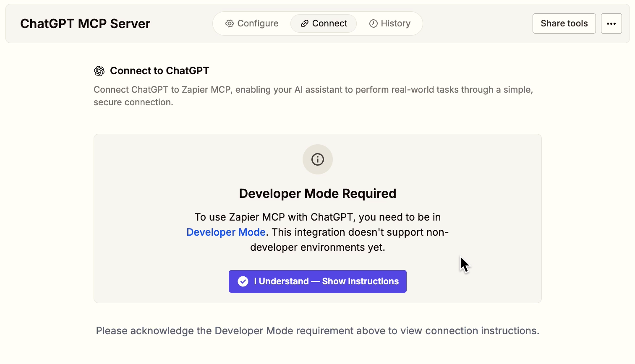Click the ChatGPT logo icon
The height and width of the screenshot is (364, 635).
pyautogui.click(x=99, y=71)
